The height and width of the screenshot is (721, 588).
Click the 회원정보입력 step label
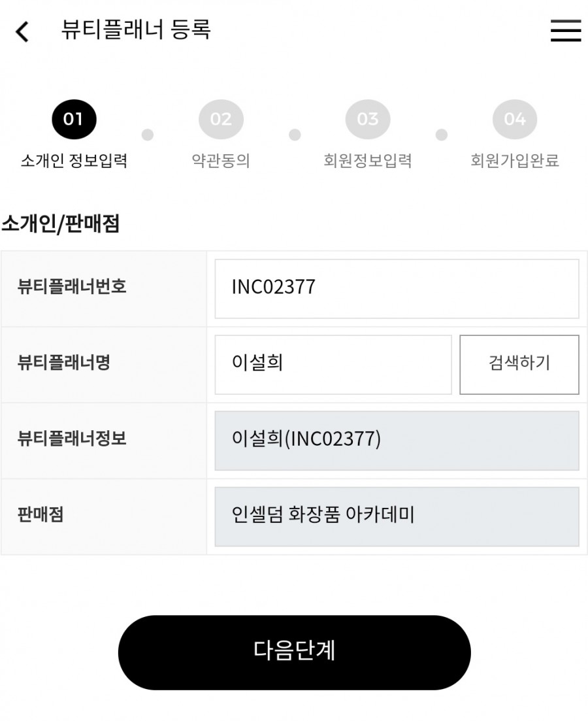[x=368, y=161]
